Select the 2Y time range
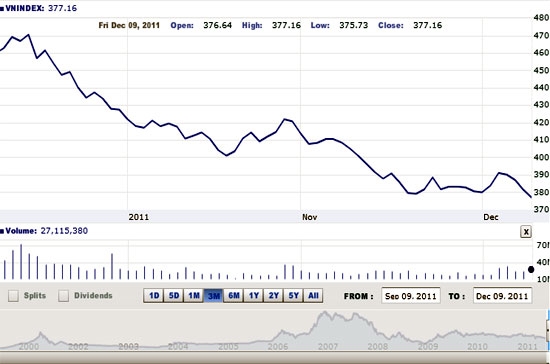 [x=274, y=296]
